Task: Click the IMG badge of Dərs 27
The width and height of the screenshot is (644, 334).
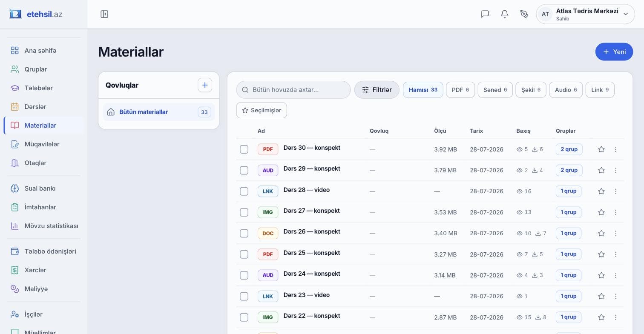Action: click(268, 212)
